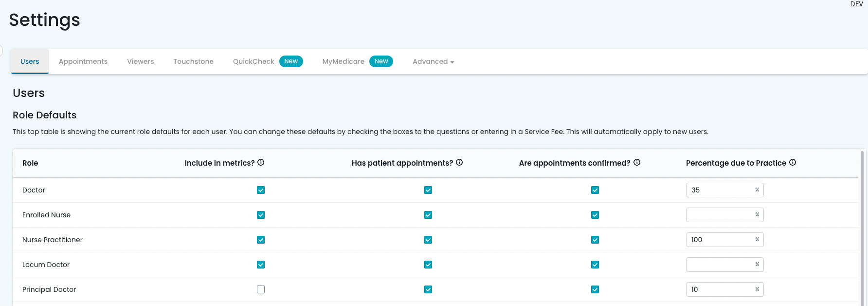Go to the Touchstone tab
Viewport: 868px width, 306px height.
pyautogui.click(x=193, y=62)
